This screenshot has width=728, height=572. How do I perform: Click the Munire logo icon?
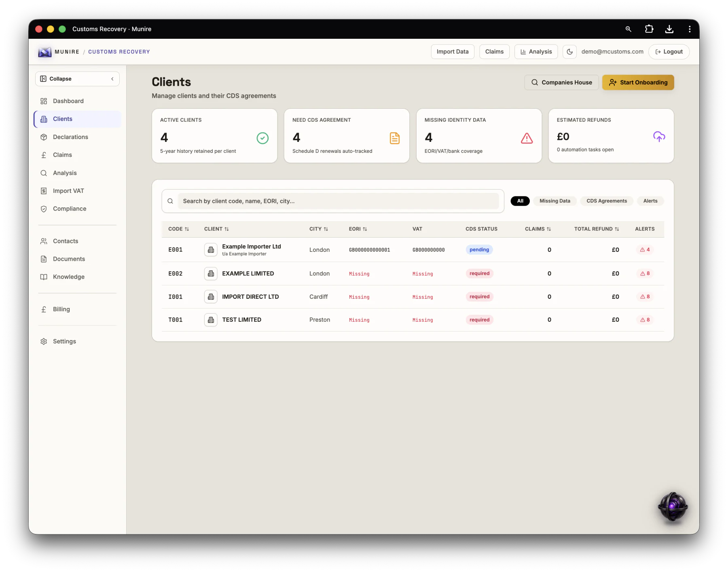tap(44, 52)
